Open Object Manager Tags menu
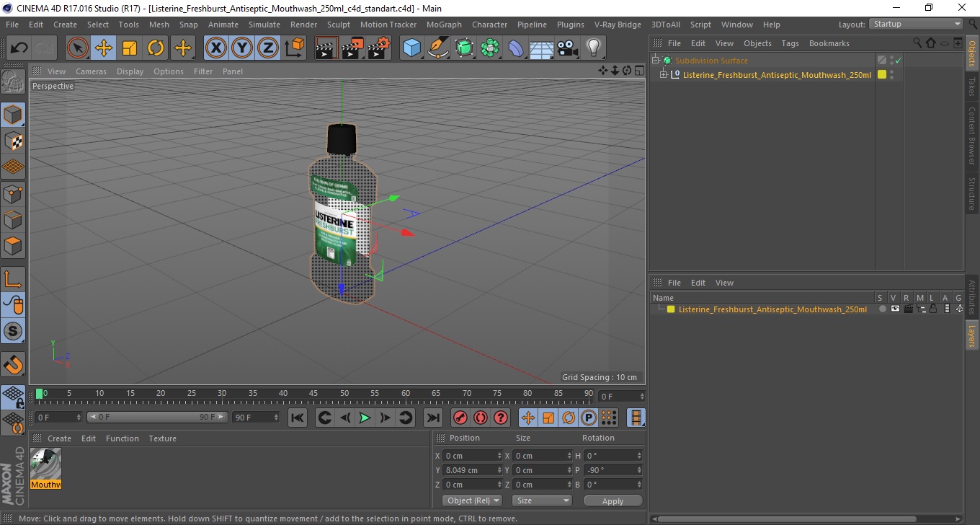Image resolution: width=980 pixels, height=525 pixels. (790, 43)
